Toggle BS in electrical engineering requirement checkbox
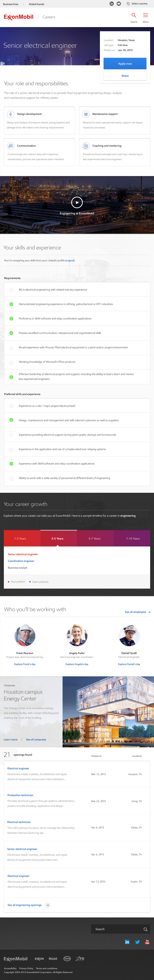The height and width of the screenshot is (980, 154). pos(11,290)
